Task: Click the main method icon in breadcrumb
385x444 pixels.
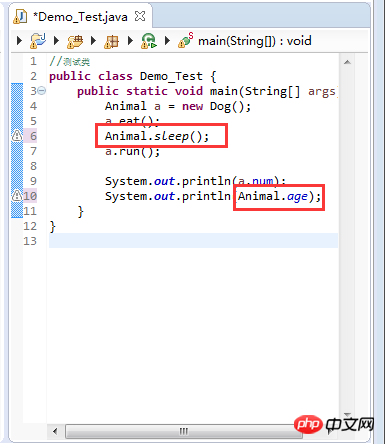Action: [185, 41]
